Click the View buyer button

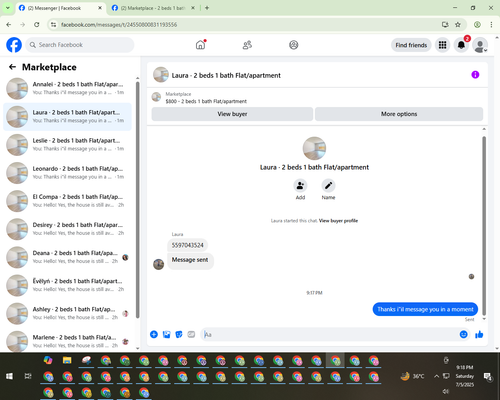[232, 114]
